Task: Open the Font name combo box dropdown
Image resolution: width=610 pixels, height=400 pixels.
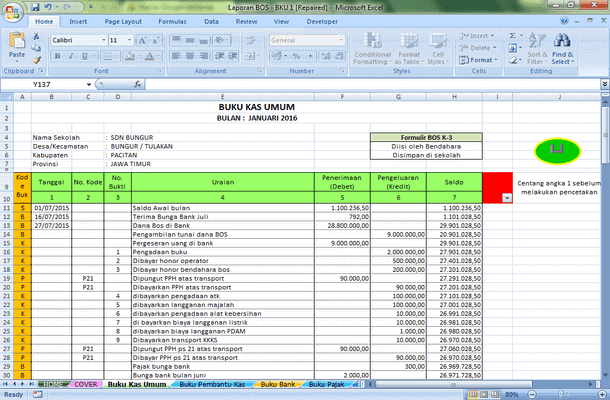Action: coord(104,40)
